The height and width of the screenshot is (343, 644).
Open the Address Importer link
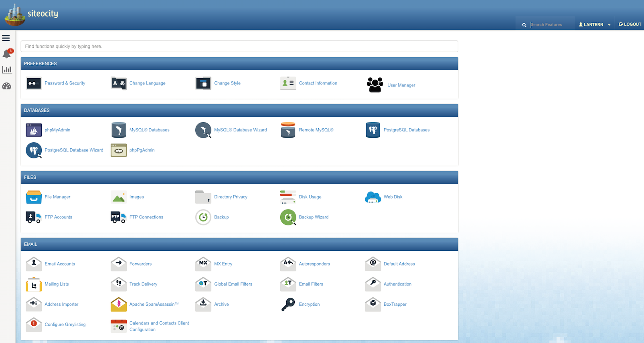coord(61,305)
